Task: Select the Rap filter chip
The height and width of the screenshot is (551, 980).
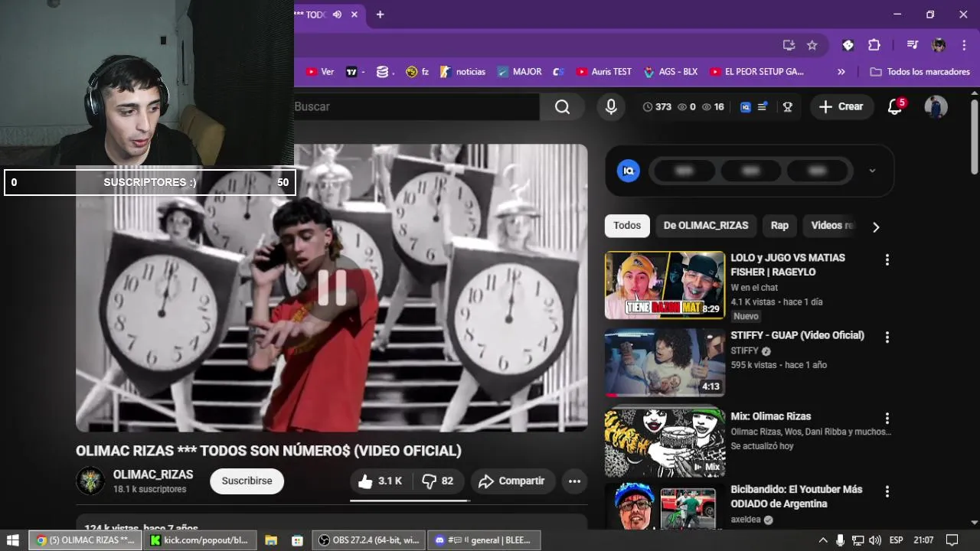Action: click(779, 226)
